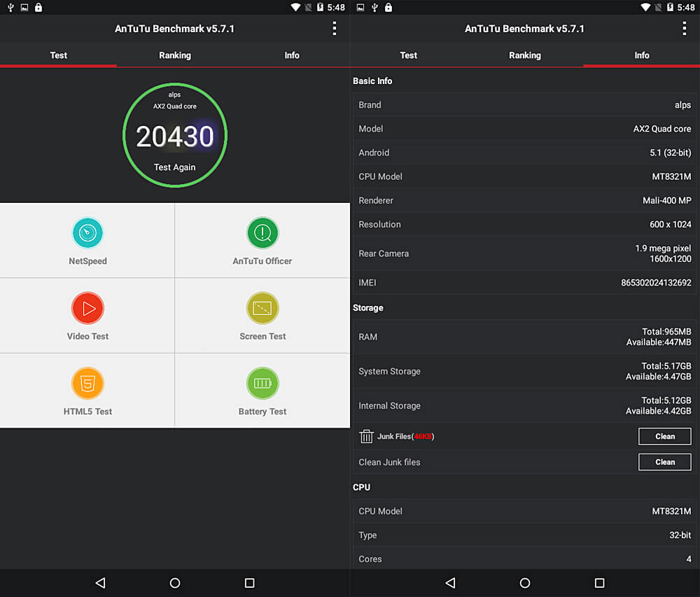
Task: Tap Test Again in the score circle
Action: click(x=174, y=167)
